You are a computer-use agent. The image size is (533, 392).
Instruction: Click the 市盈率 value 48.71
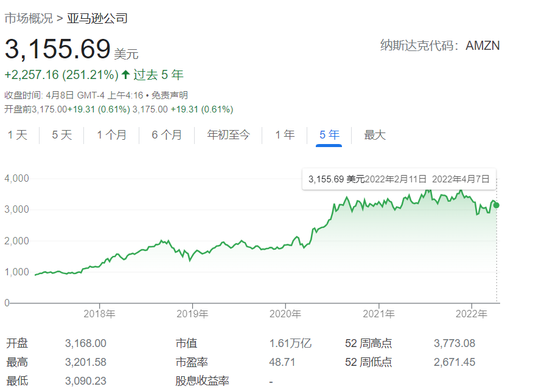(x=284, y=362)
